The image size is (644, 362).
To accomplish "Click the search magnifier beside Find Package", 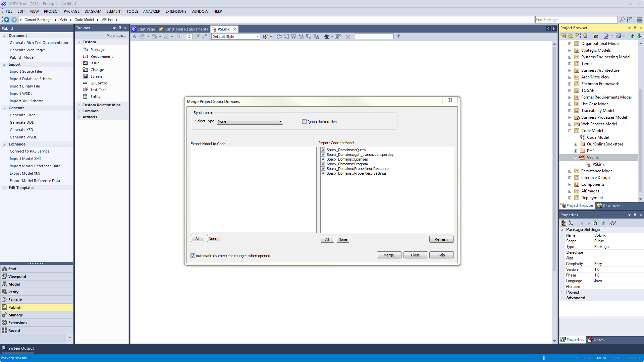I will [x=622, y=20].
